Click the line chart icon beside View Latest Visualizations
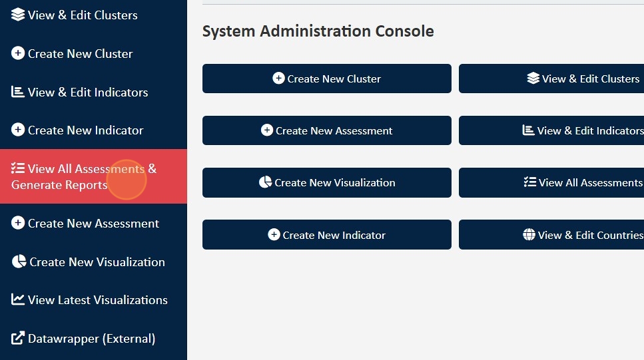The height and width of the screenshot is (360, 644). pyautogui.click(x=18, y=300)
